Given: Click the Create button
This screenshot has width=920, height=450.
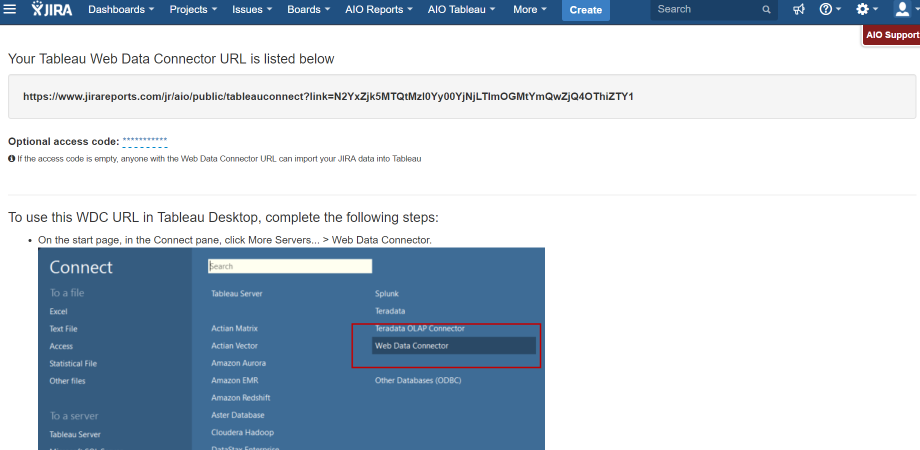Looking at the screenshot, I should click(586, 10).
